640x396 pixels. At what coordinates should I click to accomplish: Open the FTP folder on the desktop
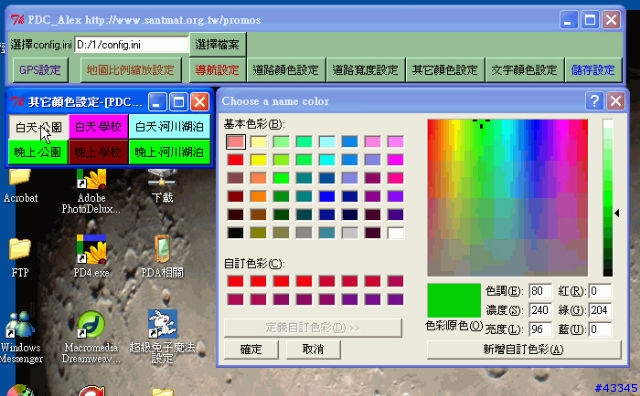click(20, 257)
